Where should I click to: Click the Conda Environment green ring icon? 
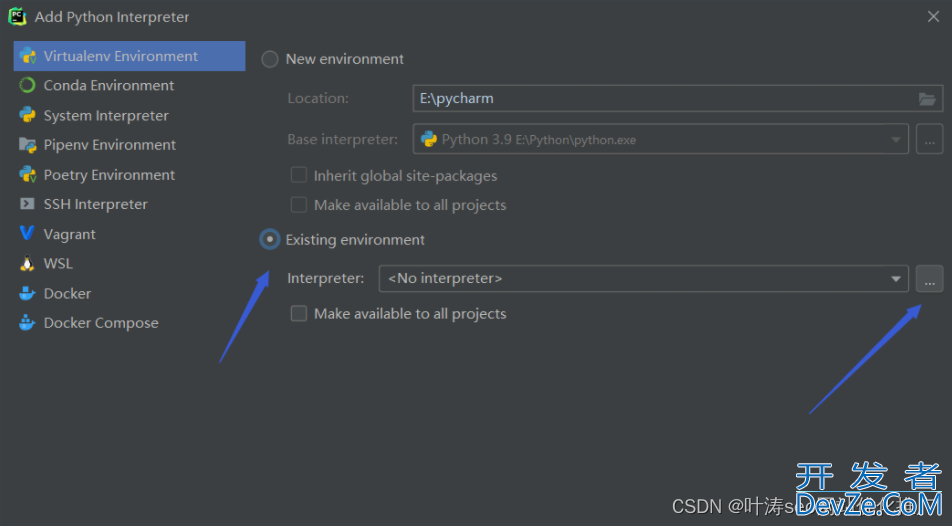[27, 86]
